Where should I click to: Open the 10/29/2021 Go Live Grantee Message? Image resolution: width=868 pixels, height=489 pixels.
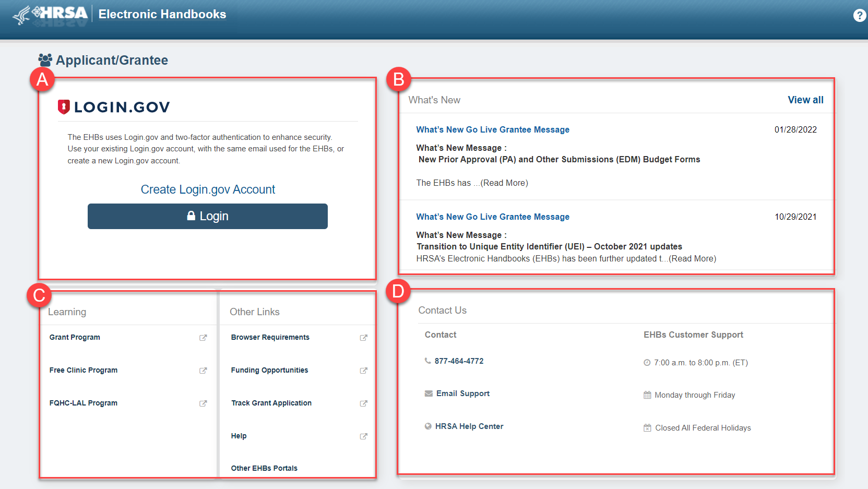[493, 217]
